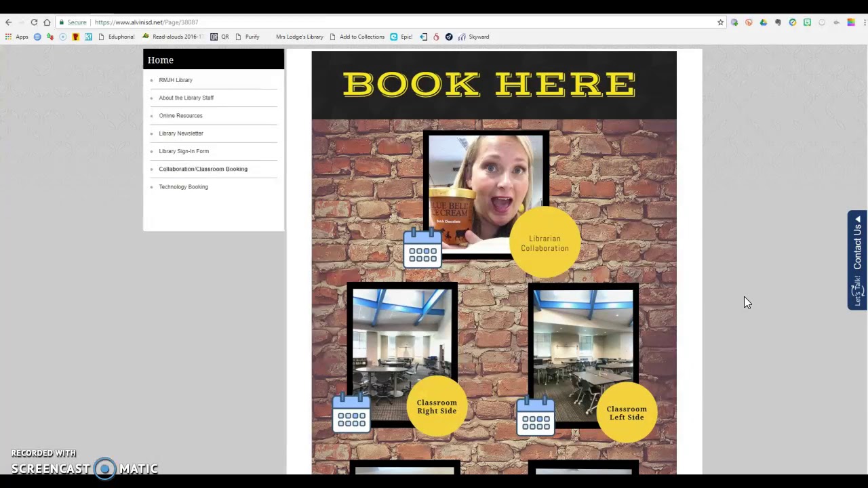Open Add to Collections bookmark

click(357, 37)
